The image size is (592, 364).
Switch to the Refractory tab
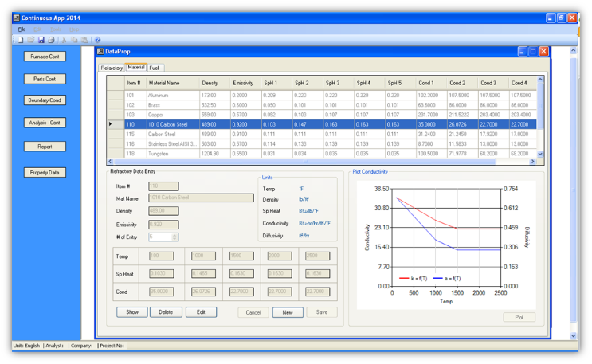(112, 68)
